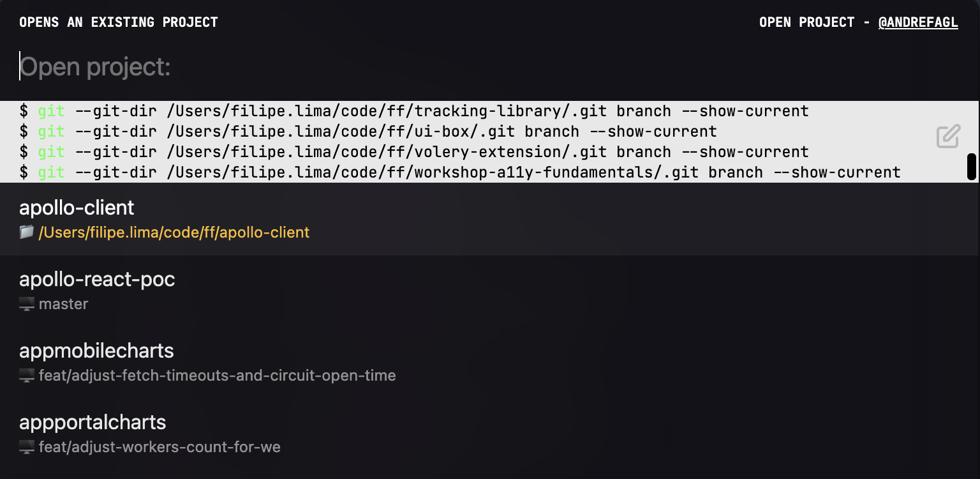The height and width of the screenshot is (479, 980).
Task: Choose the appmobilecharts project entry
Action: pos(490,362)
